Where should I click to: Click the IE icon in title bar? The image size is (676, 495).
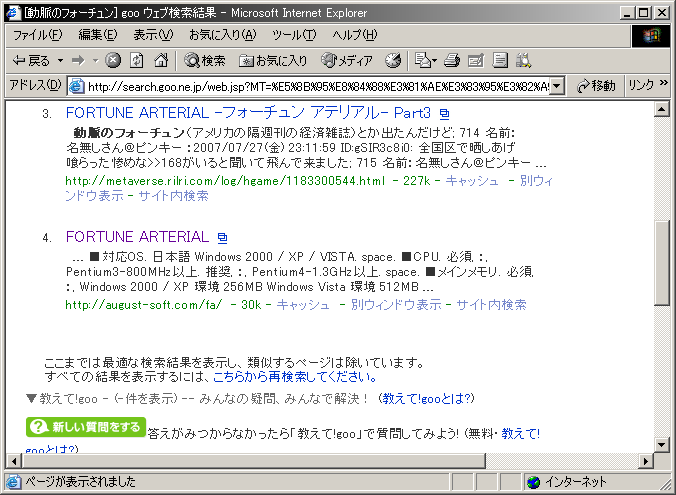click(x=13, y=13)
